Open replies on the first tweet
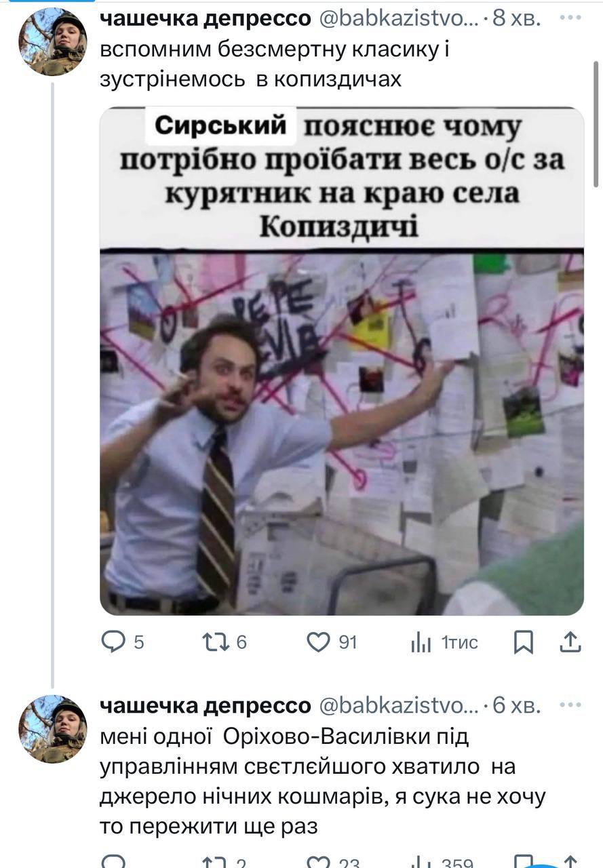Image resolution: width=603 pixels, height=868 pixels. point(122,642)
